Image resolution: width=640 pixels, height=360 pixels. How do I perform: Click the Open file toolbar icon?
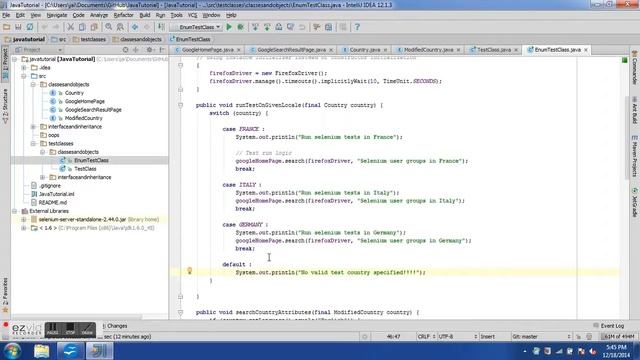point(6,27)
